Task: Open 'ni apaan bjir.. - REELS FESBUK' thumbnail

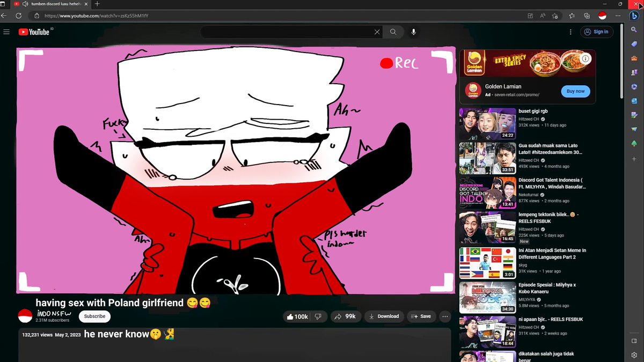Action: click(488, 331)
